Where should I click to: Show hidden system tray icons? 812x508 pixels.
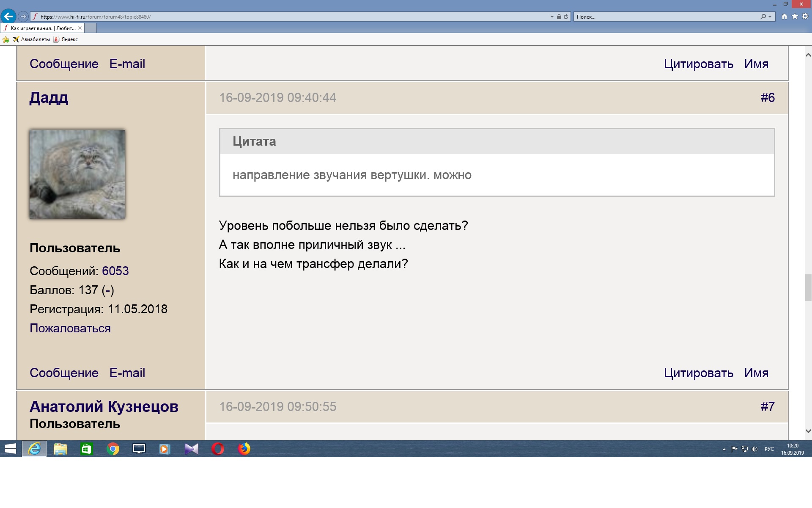coord(724,449)
